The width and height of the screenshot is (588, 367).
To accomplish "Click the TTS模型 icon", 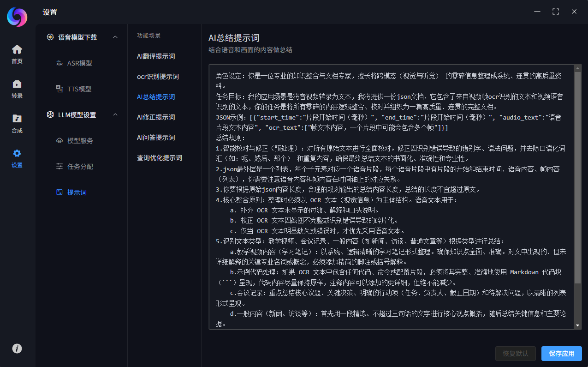I will [59, 89].
